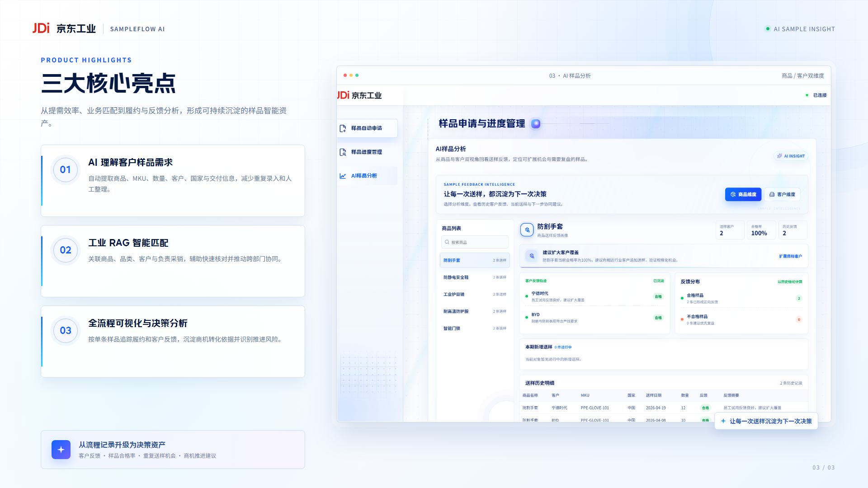Click the 反馈摘要 column header

click(731, 395)
